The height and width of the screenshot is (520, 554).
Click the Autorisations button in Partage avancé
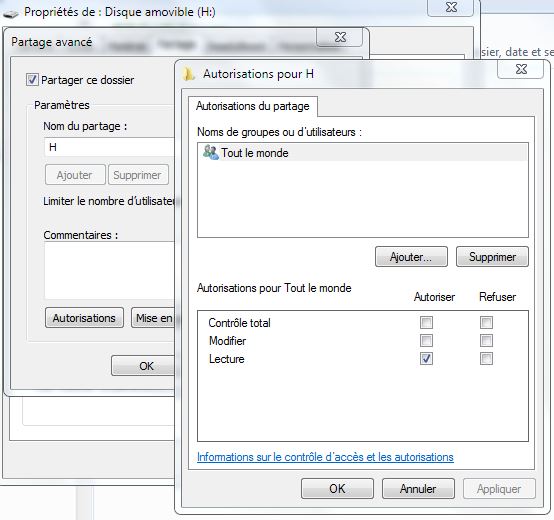(84, 318)
